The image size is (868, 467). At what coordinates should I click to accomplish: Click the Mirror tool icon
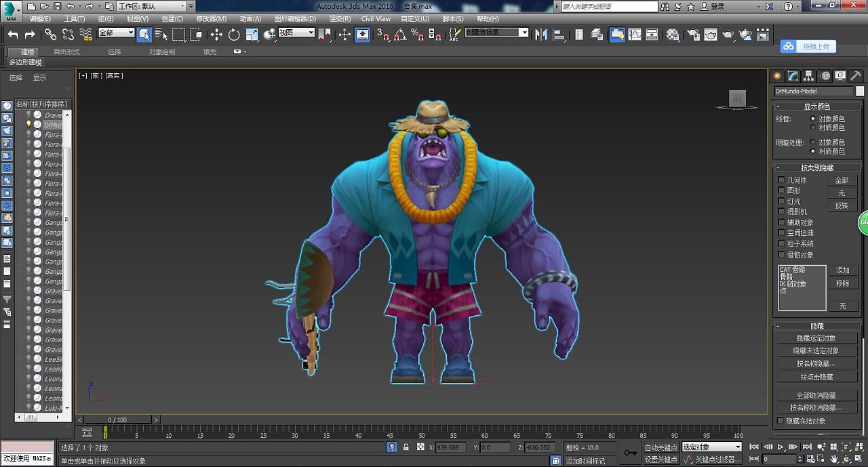coord(541,35)
